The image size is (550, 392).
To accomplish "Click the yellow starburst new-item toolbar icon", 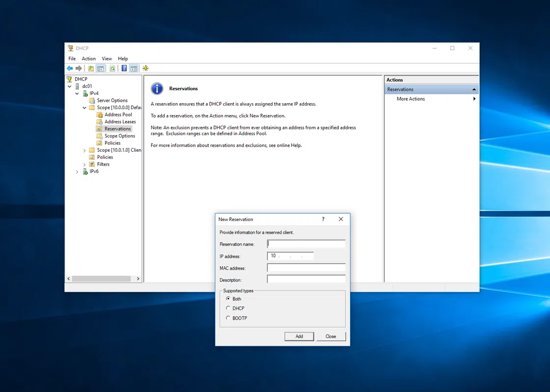I will [x=145, y=68].
